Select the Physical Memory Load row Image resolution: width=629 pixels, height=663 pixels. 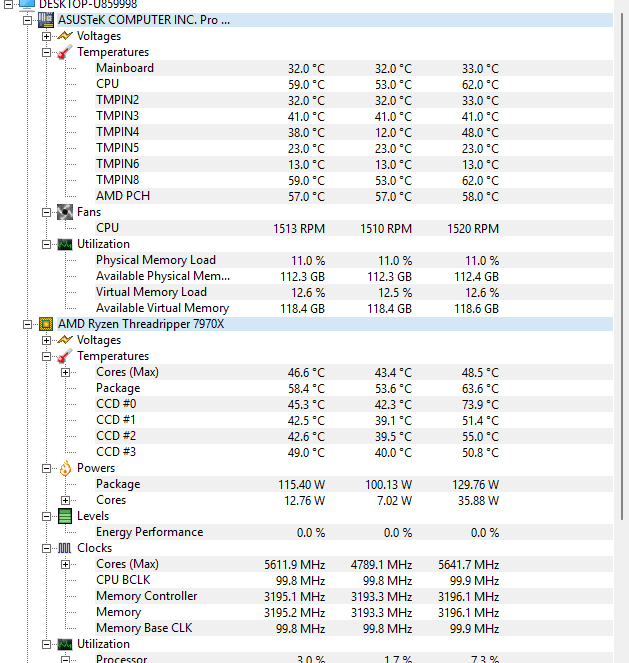pyautogui.click(x=155, y=260)
